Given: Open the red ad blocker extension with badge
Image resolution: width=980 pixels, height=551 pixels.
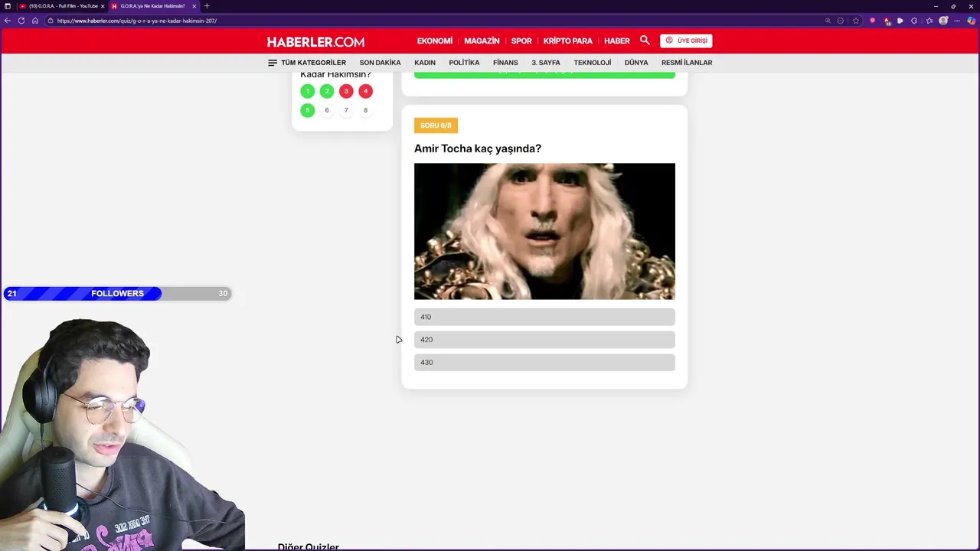Looking at the screenshot, I should (x=887, y=21).
